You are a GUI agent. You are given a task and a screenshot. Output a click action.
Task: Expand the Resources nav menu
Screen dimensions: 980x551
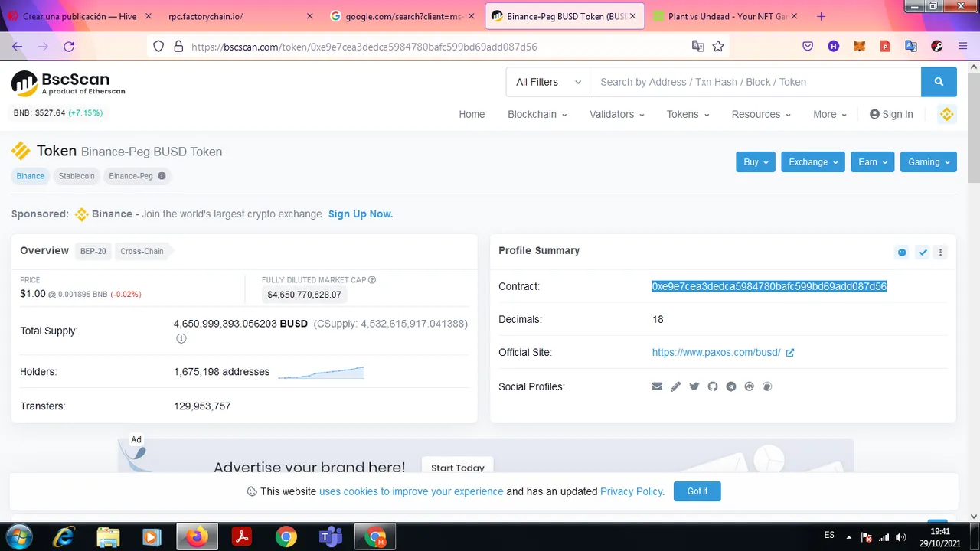(x=761, y=114)
